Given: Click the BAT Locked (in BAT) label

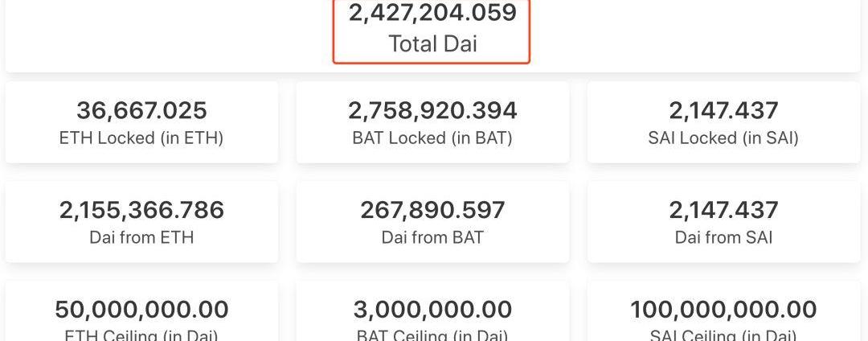Looking at the screenshot, I should pos(432,138).
